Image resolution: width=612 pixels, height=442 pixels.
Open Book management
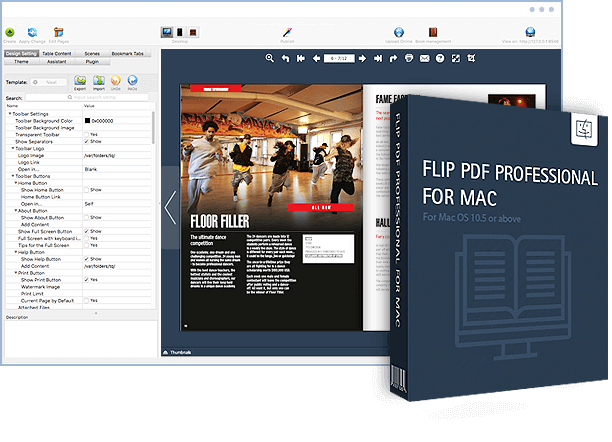click(433, 32)
